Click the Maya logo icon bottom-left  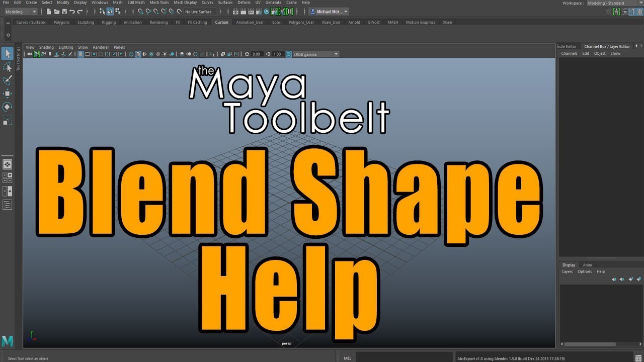[8, 341]
